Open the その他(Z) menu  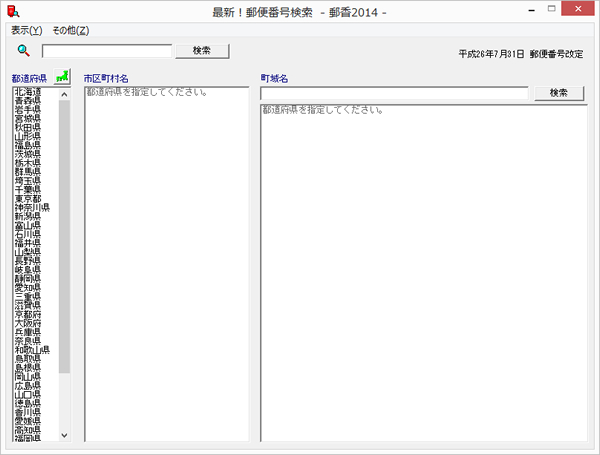pyautogui.click(x=70, y=30)
